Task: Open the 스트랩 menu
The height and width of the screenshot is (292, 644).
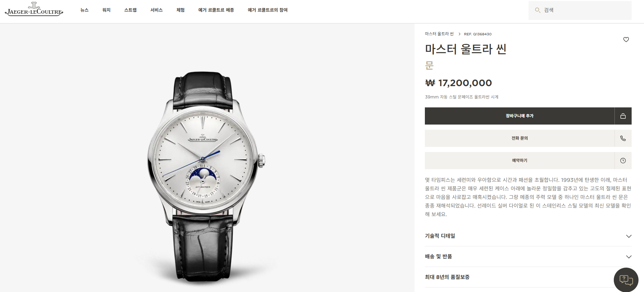Action: 131,10
